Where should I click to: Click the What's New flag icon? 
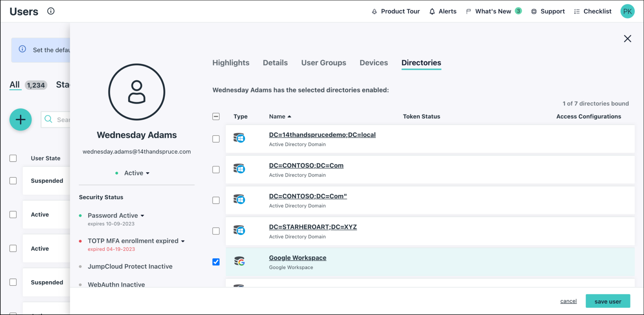[x=469, y=11]
